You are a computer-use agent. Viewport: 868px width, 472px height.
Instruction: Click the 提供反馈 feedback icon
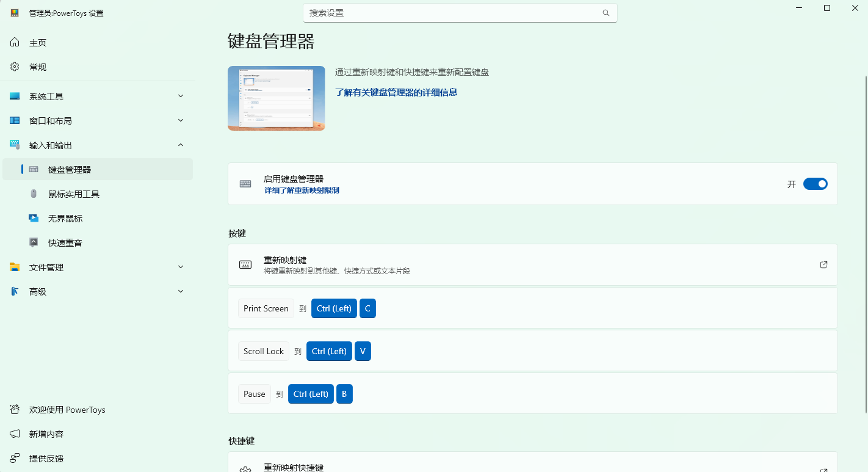(15, 459)
